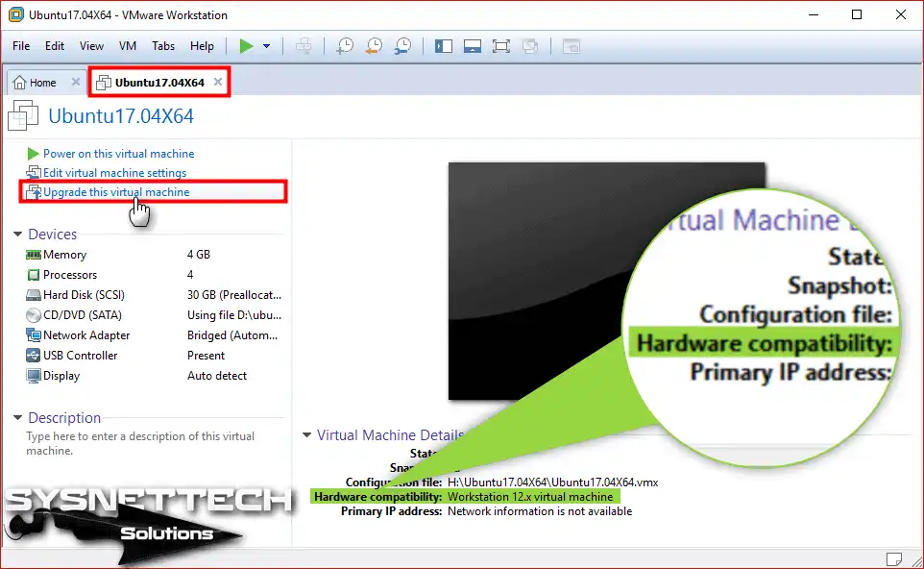Click the Auto detect display value
924x569 pixels.
click(x=217, y=376)
